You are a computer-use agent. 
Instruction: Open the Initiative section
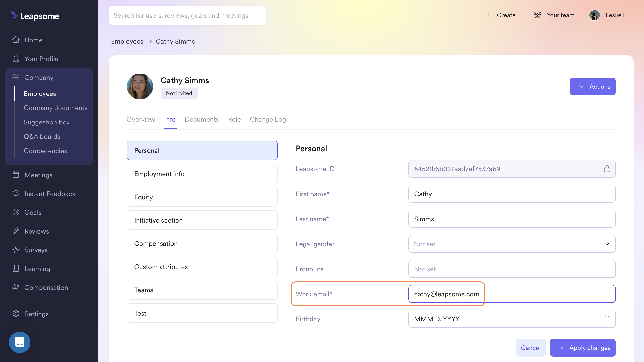coord(202,220)
